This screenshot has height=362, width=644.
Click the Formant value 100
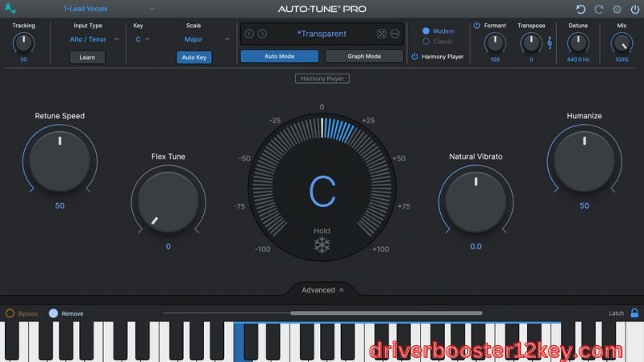pyautogui.click(x=495, y=59)
